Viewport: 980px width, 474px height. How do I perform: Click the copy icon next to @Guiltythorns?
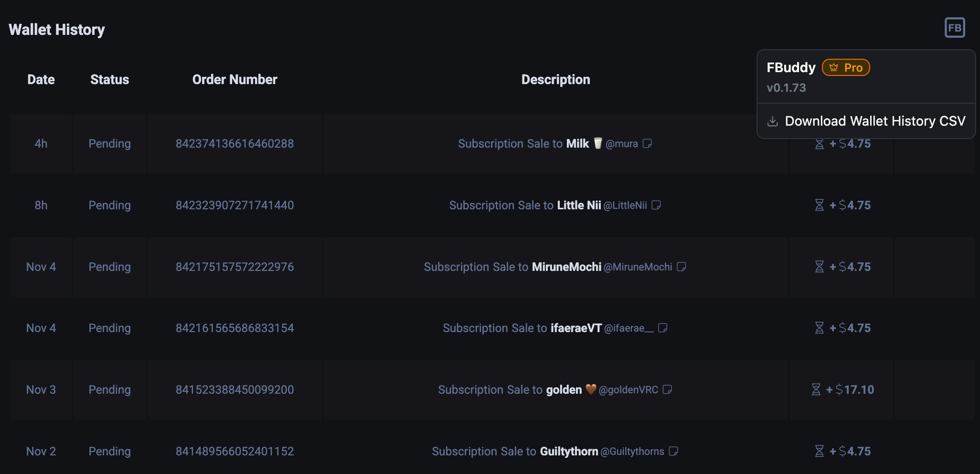(x=674, y=451)
